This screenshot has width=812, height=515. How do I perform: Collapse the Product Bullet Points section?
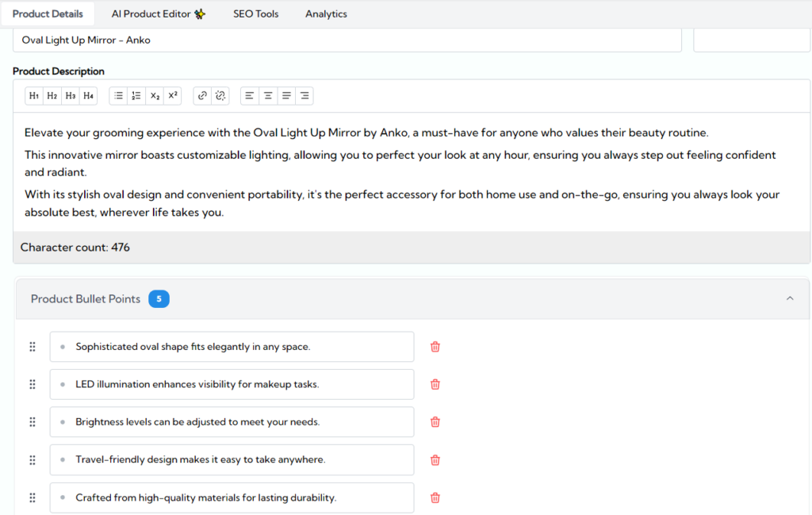[x=790, y=298]
